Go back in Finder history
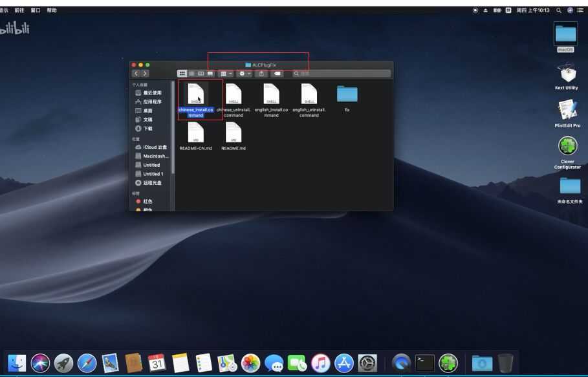Viewport: 588px width, 377px height. click(x=136, y=74)
